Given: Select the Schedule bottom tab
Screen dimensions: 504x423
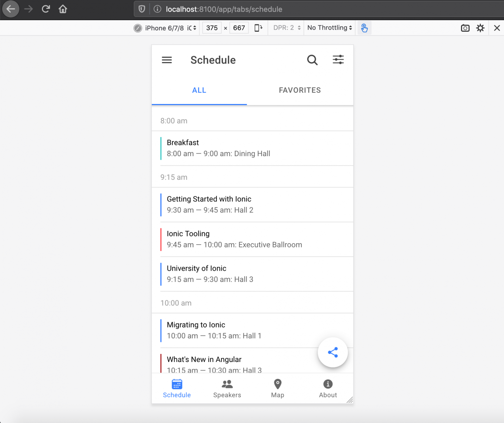Looking at the screenshot, I should (177, 388).
